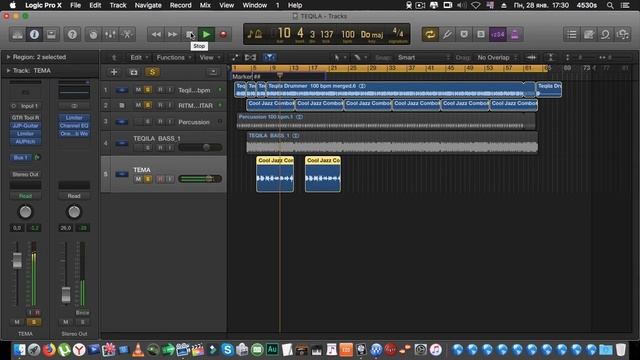Viewport: 640px width, 360px height.
Task: Mute the TEMA track
Action: click(x=138, y=179)
